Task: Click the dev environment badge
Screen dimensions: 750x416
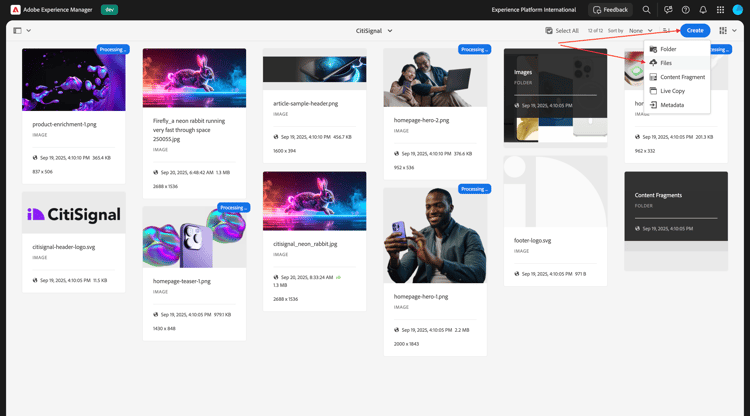Action: tap(110, 10)
